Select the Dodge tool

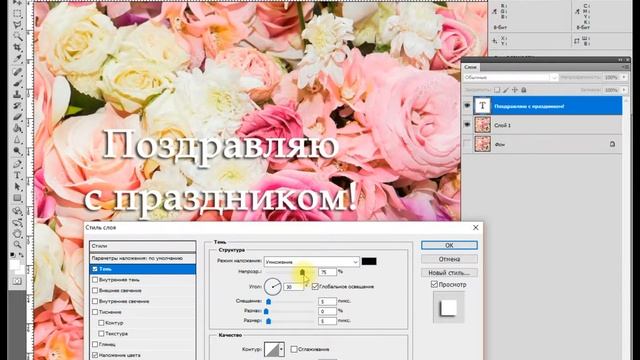click(x=17, y=151)
